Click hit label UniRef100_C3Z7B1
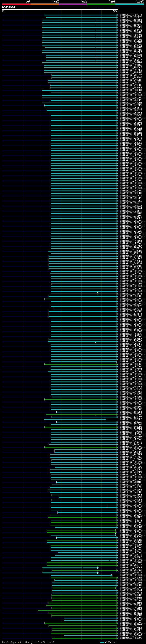146x644 pixels. (131, 251)
